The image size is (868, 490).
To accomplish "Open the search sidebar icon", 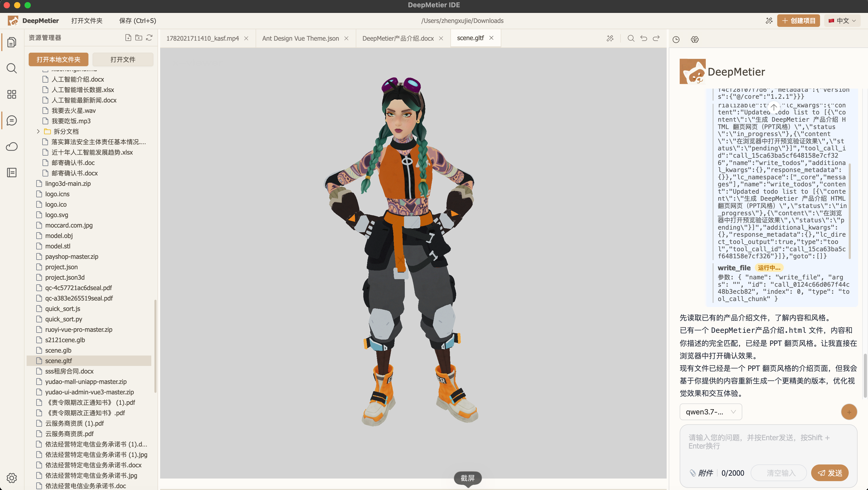I will click(x=11, y=68).
